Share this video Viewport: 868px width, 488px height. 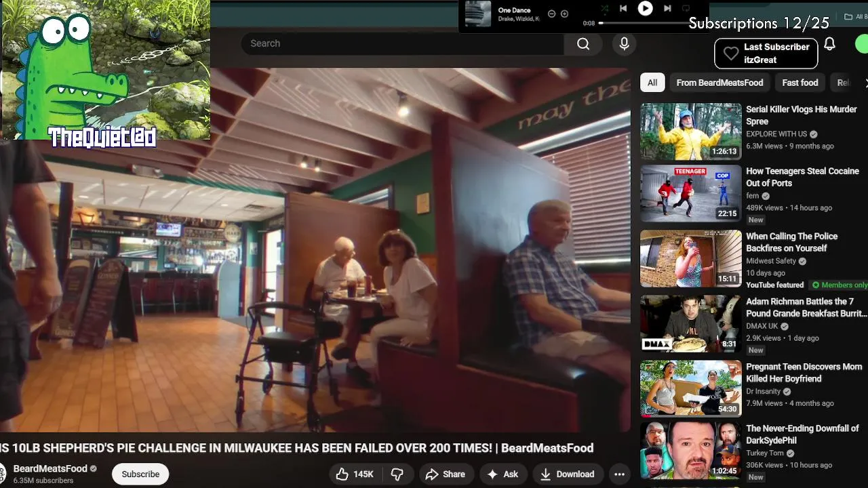pyautogui.click(x=445, y=474)
